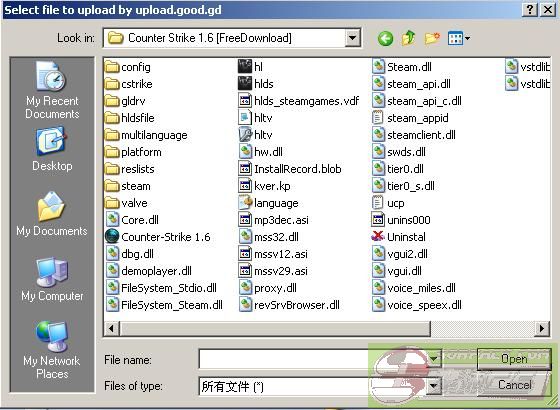Select the Uninstal shortcut
Screen dimensions: 560x410
[399, 237]
